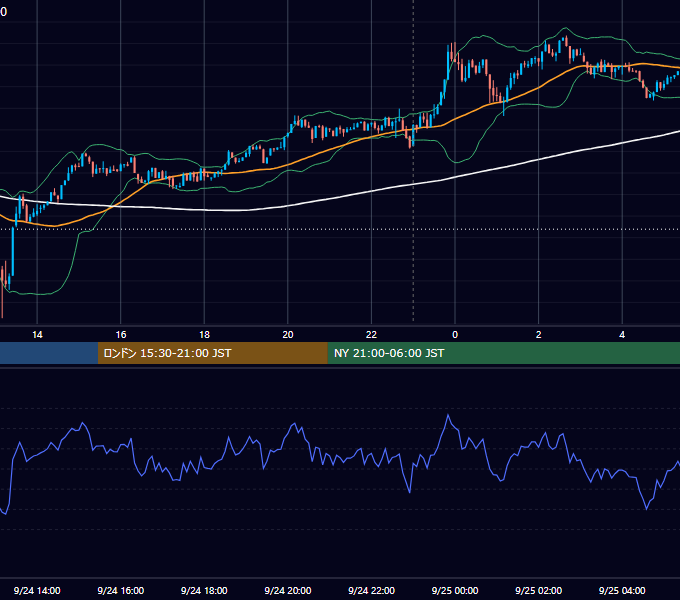Screen dimensions: 680x600
Task: Select the NY 21:00-06:00 JST session bar
Action: coord(503,353)
